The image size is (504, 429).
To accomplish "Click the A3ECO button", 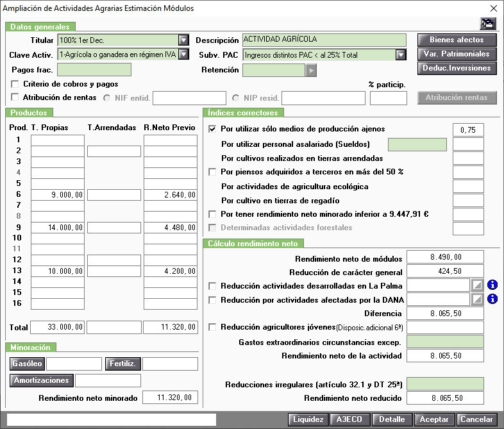I will (349, 419).
